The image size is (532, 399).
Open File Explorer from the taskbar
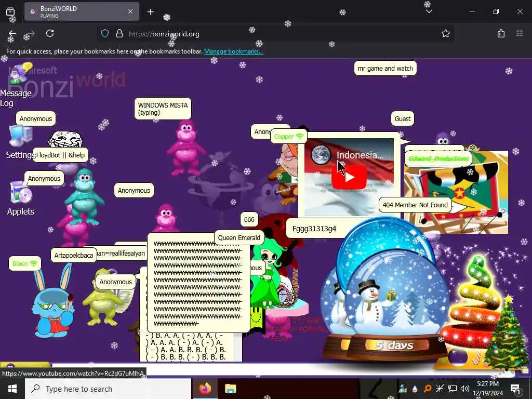point(230,389)
